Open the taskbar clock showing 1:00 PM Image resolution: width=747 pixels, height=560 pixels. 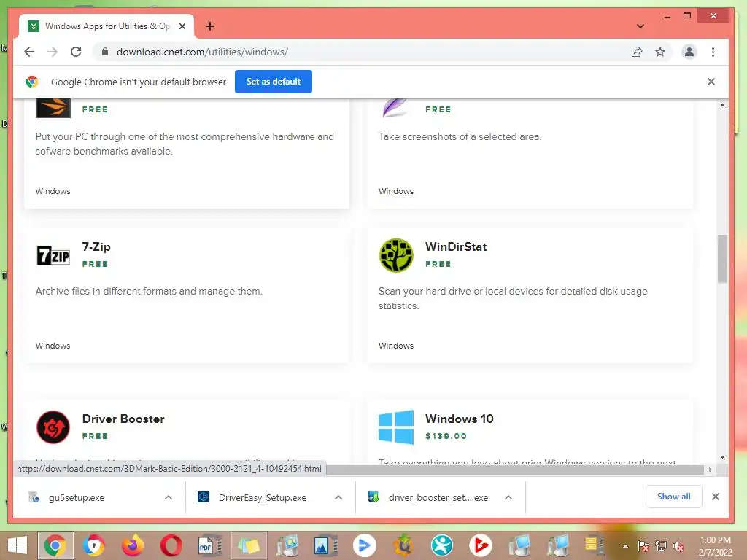(715, 546)
